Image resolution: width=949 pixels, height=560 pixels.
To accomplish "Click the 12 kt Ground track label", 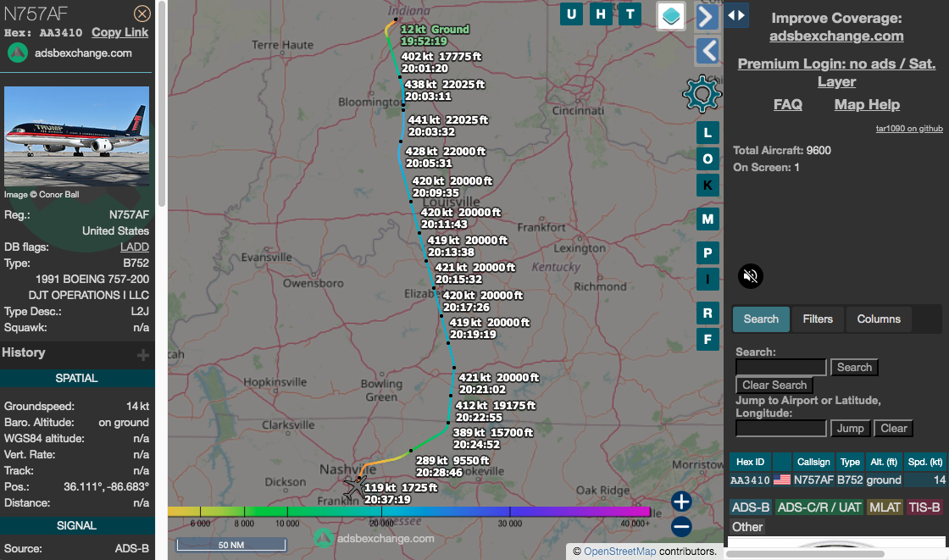I will pyautogui.click(x=435, y=35).
